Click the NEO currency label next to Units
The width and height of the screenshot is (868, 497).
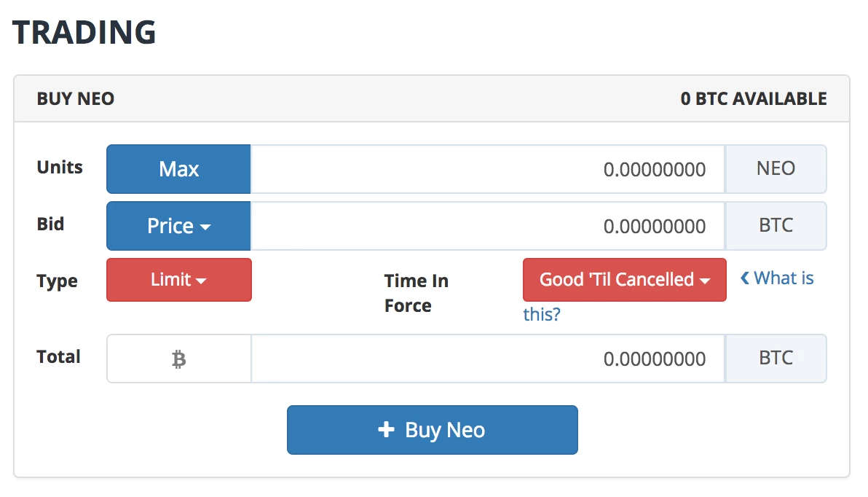click(x=775, y=168)
